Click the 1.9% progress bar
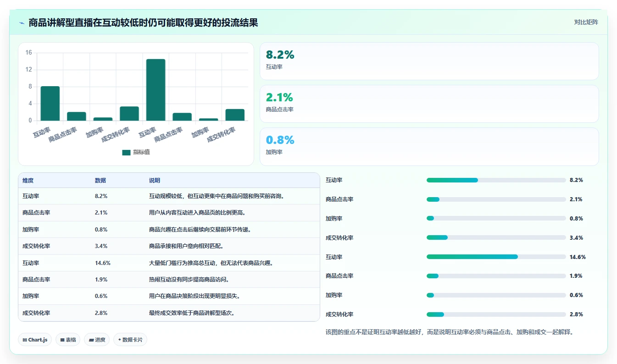This screenshot has width=617, height=364. point(496,276)
